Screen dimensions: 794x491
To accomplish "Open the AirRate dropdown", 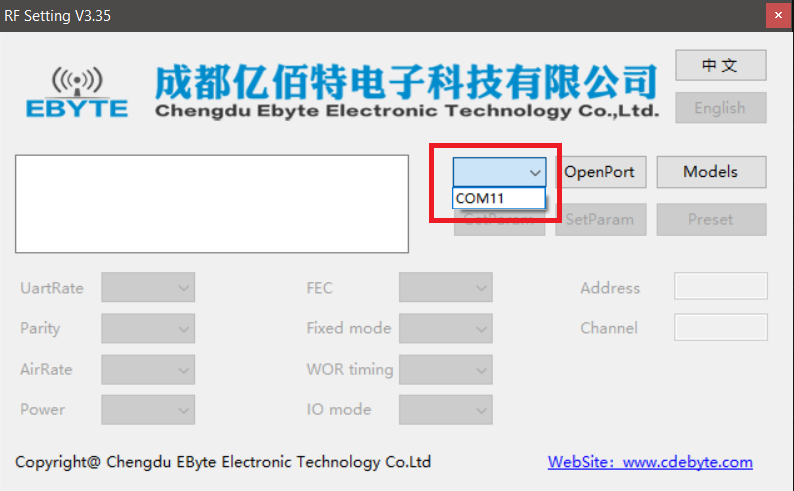I will click(x=148, y=369).
